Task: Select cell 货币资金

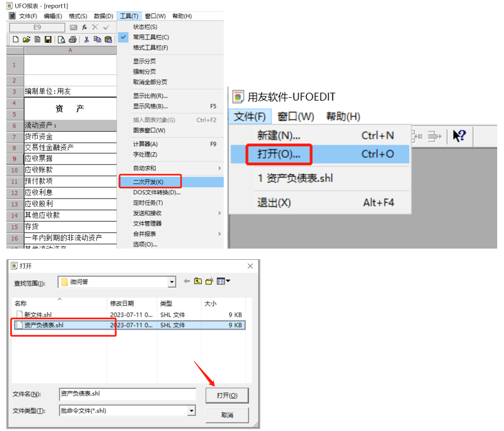Action: point(70,136)
